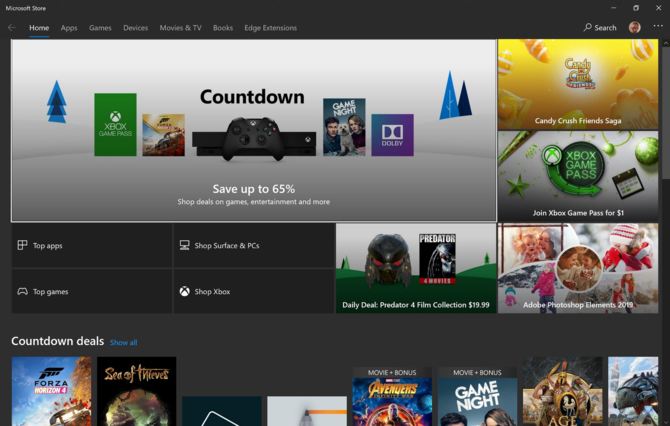
Task: Click the back arrow icon
Action: click(x=12, y=27)
